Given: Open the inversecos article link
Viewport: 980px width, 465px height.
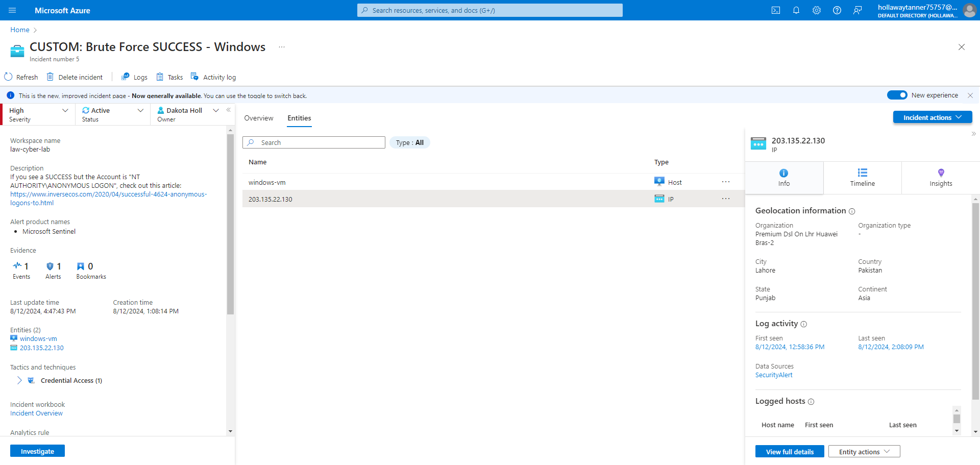Looking at the screenshot, I should point(108,199).
